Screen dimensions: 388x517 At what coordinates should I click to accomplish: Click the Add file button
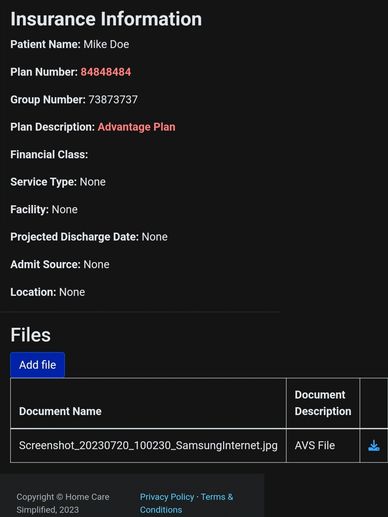click(x=37, y=365)
